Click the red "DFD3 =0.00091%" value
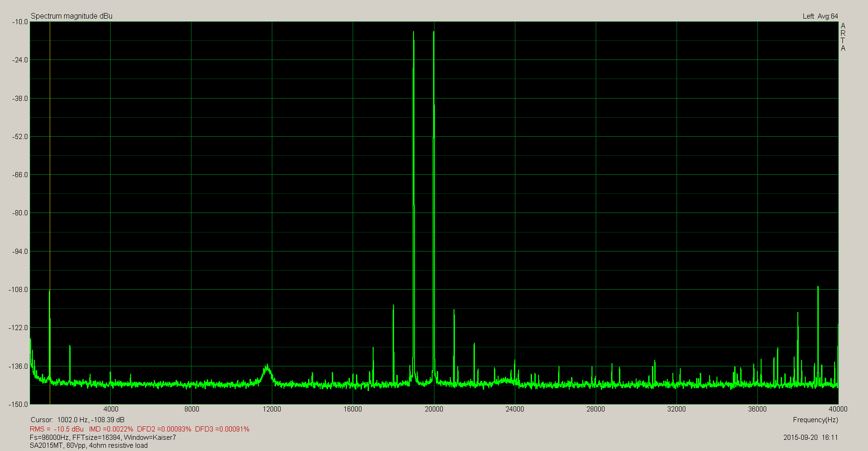Image resolution: width=868 pixels, height=451 pixels. tap(222, 429)
